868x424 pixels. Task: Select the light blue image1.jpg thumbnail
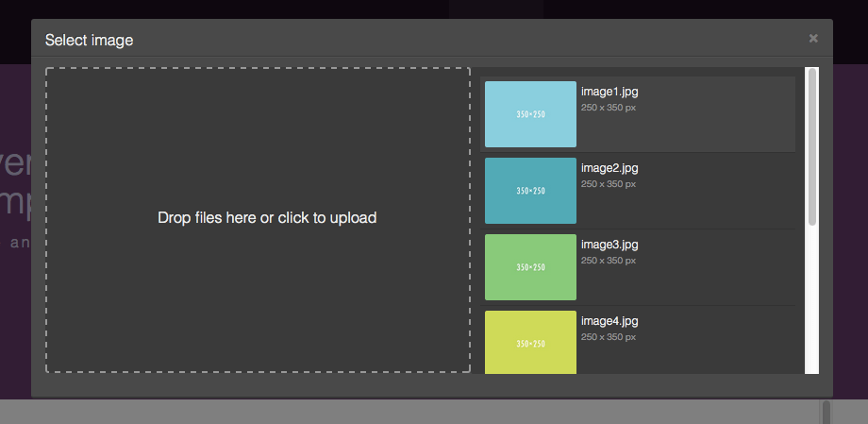[x=530, y=114]
